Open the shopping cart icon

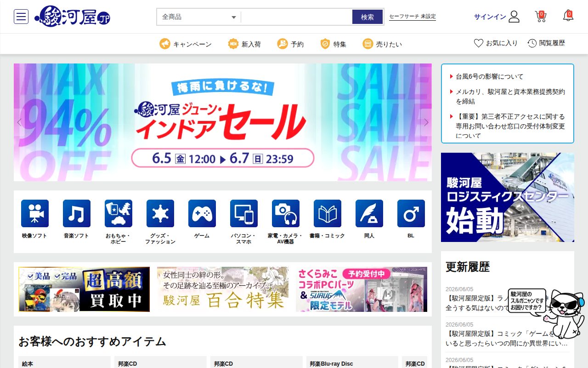(x=541, y=17)
